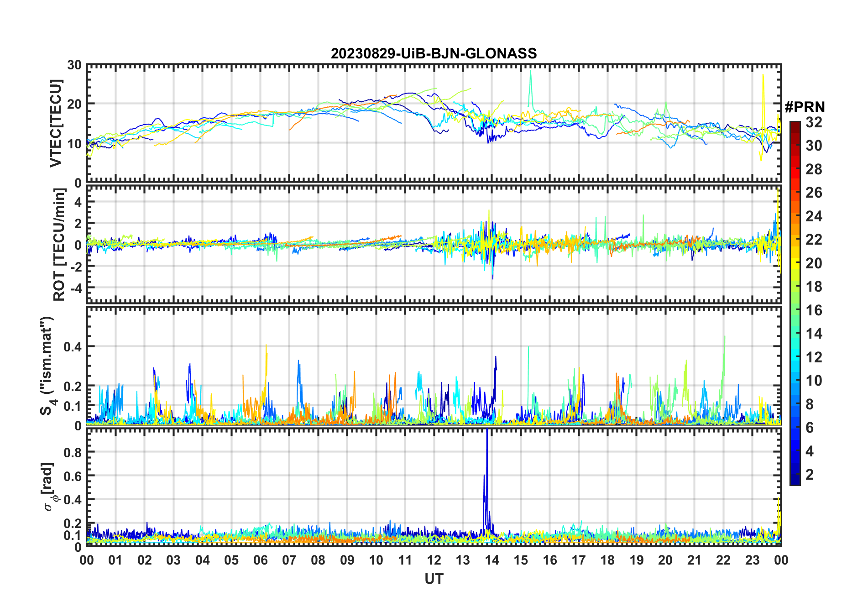The width and height of the screenshot is (868, 607).
Task: Click UT axis hour label "15"
Action: [x=521, y=560]
